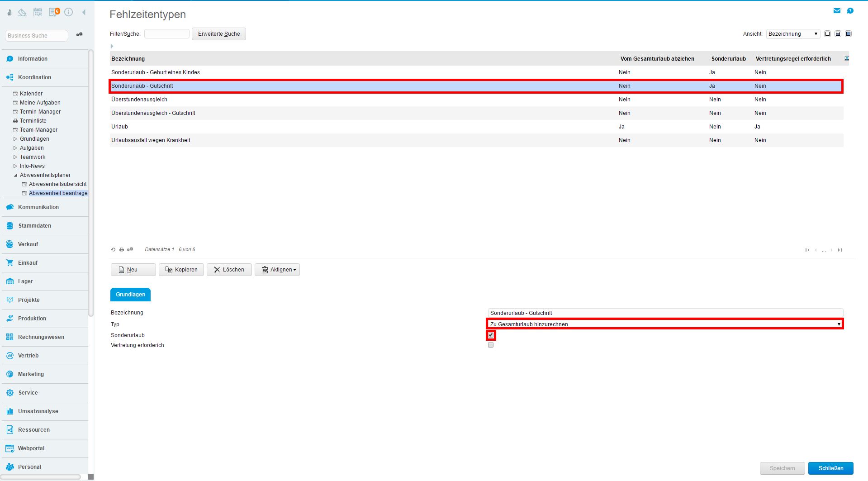Click the Schließen button

click(831, 468)
